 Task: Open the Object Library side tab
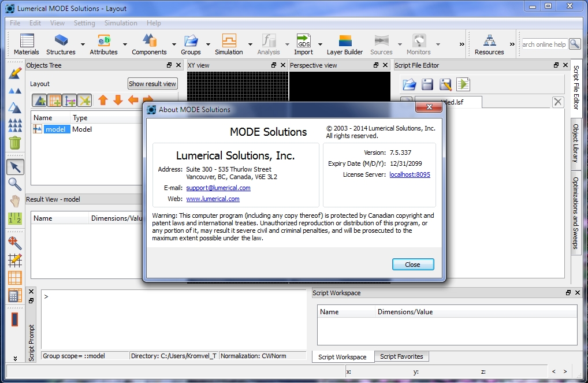click(576, 143)
